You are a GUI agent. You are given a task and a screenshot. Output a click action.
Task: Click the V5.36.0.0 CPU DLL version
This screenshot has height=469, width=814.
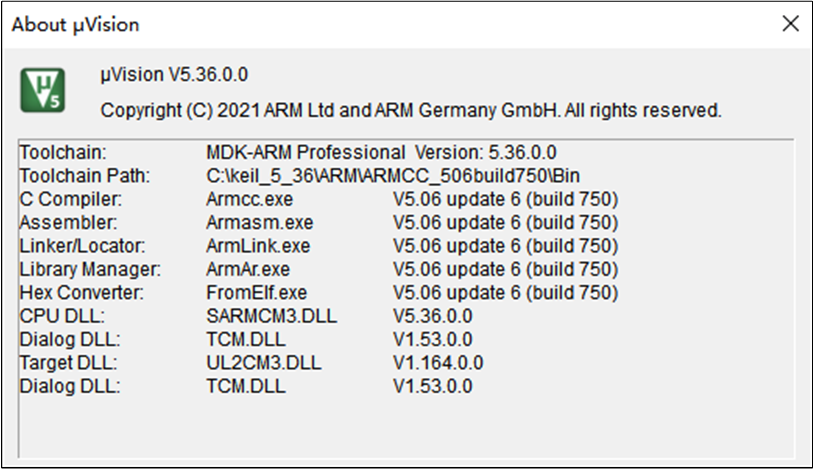(433, 316)
